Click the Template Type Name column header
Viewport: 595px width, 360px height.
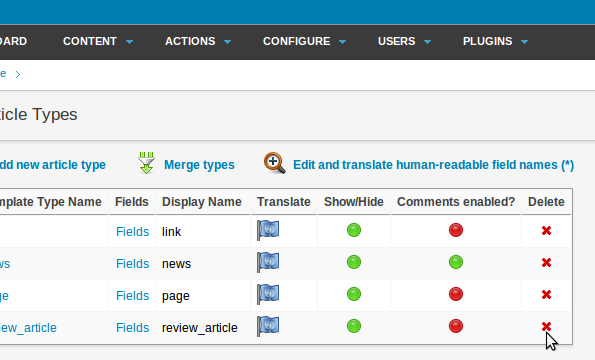point(51,201)
